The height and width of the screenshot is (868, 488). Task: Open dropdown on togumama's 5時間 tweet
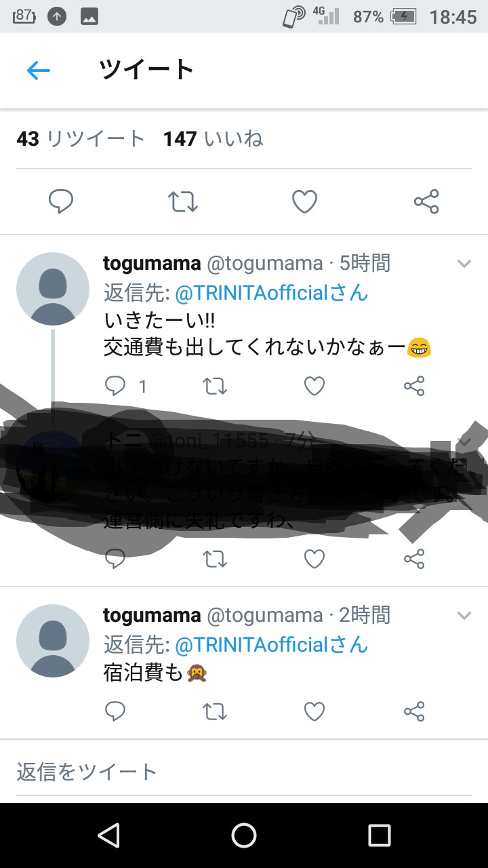[464, 263]
